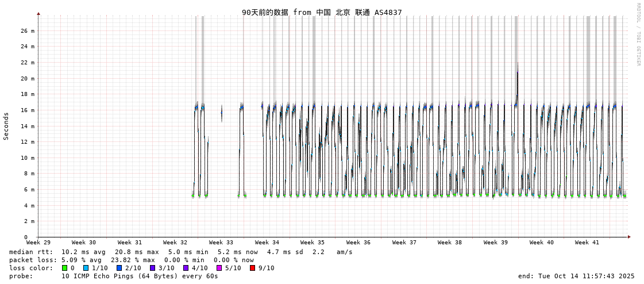Click the Week 29 label on the time axis
The height and width of the screenshot is (284, 644).
38,243
